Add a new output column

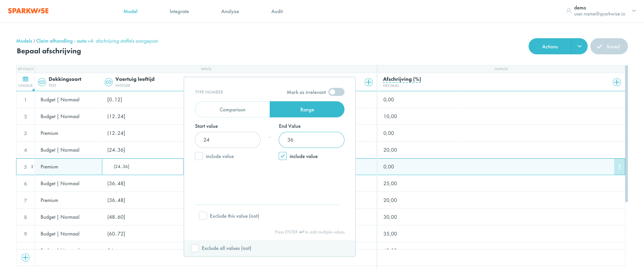(617, 82)
